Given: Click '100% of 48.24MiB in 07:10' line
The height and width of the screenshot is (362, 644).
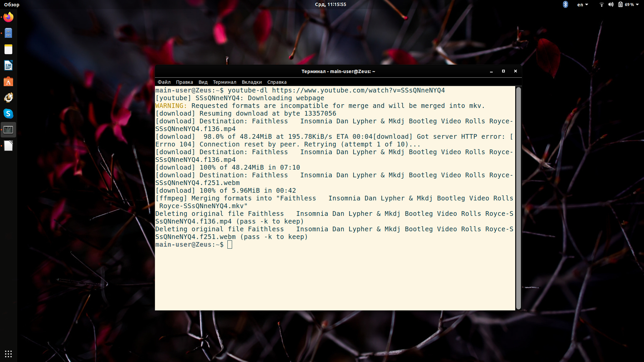Looking at the screenshot, I should (227, 167).
